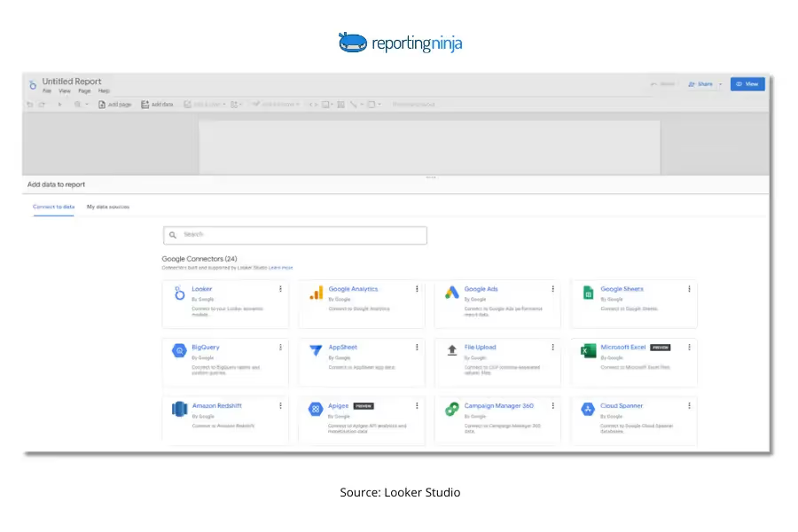Select the Google Analytics connector icon
Viewport: 798px width, 532px height.
point(316,293)
